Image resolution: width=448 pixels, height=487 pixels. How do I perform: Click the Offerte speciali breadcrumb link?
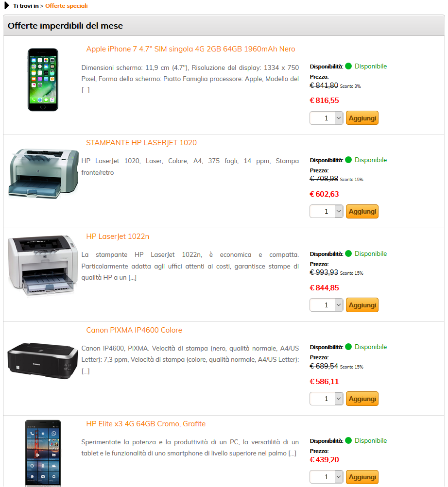(x=67, y=6)
